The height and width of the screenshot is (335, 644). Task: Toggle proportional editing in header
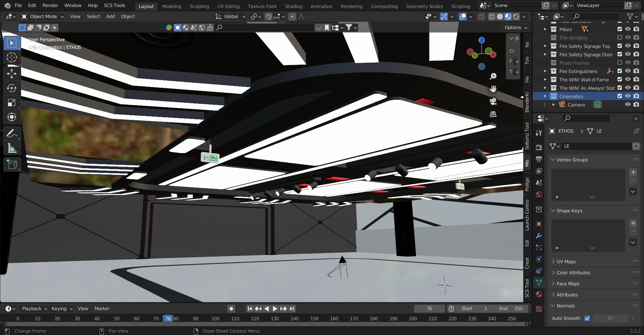tap(292, 16)
